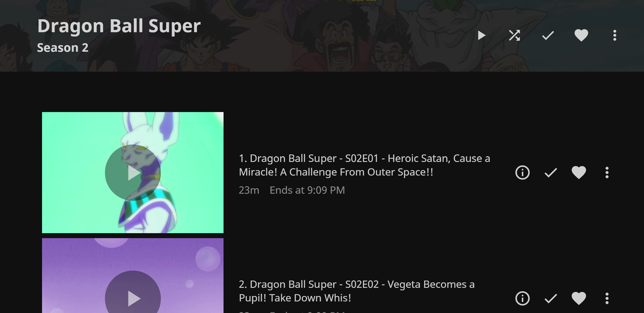644x313 pixels.
Task: Open more options for episode S02E02
Action: point(607,298)
